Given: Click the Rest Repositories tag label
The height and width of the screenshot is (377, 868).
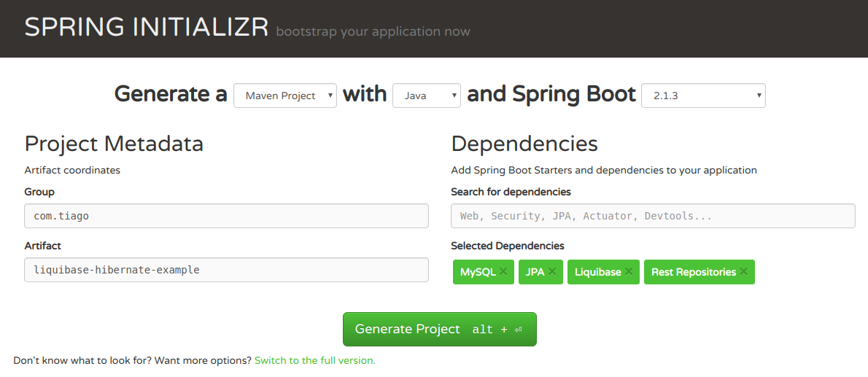Looking at the screenshot, I should (x=694, y=272).
